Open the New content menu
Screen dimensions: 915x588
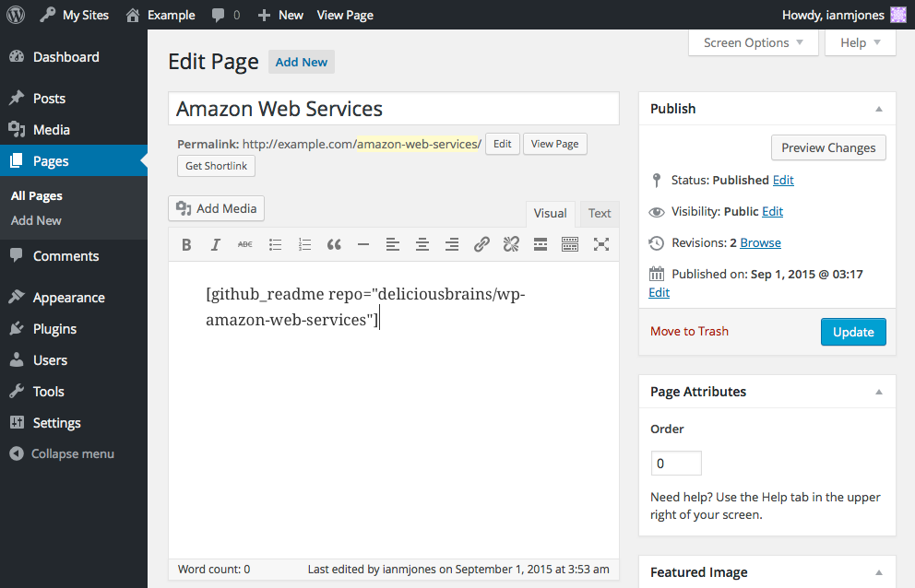280,15
